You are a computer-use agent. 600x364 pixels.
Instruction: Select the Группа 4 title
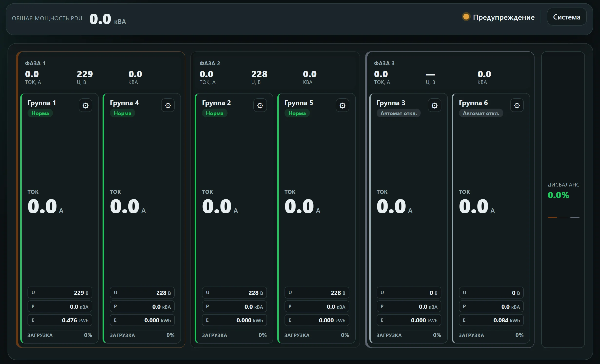pos(124,103)
